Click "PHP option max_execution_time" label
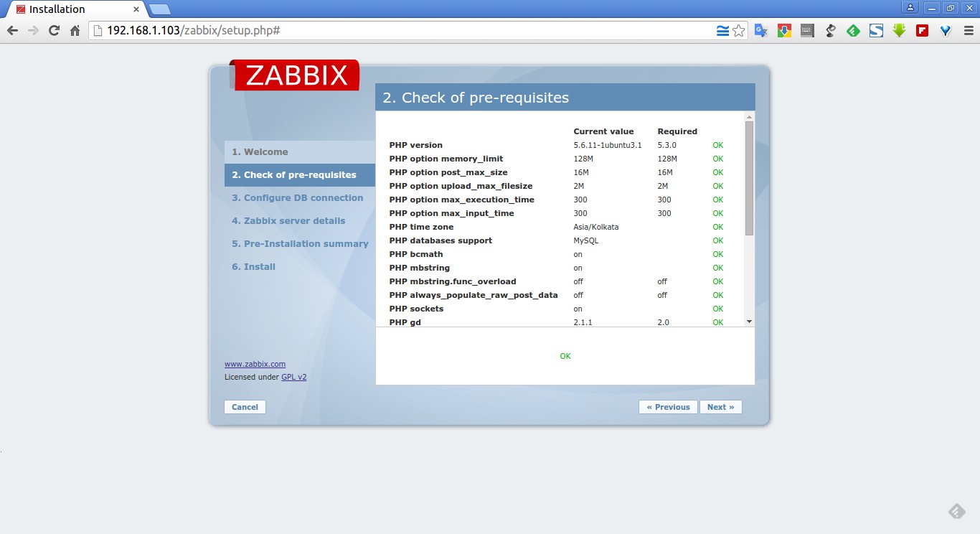 [462, 200]
